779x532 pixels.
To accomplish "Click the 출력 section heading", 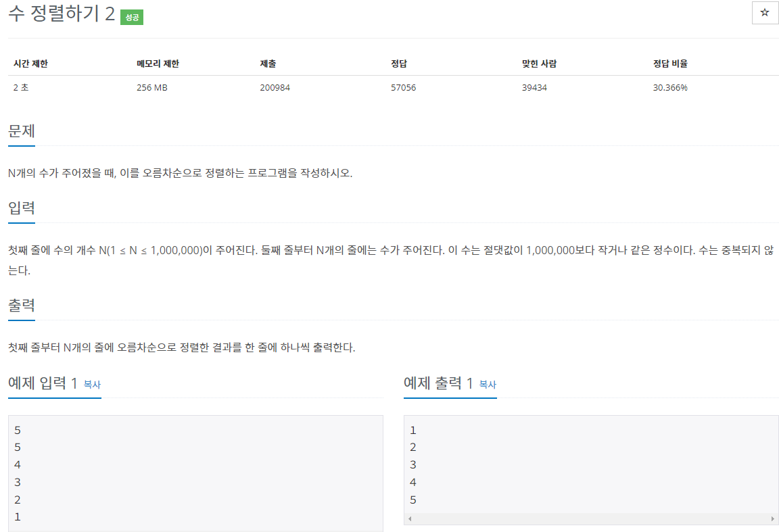I will tap(22, 305).
